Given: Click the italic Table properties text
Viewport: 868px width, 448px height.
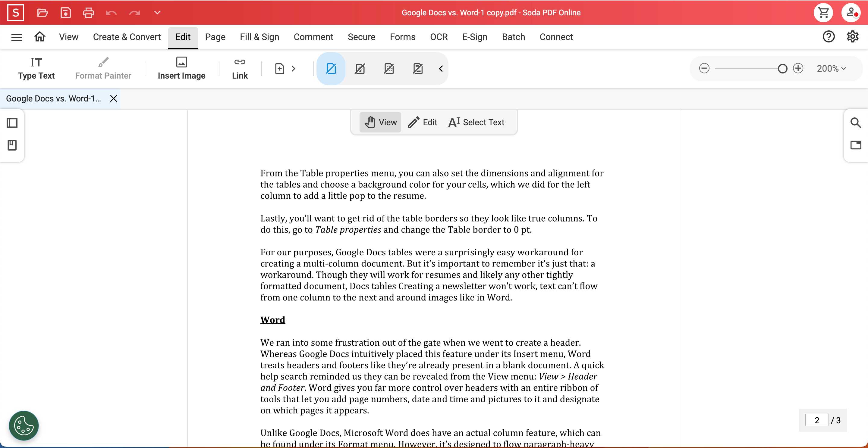Looking at the screenshot, I should (x=348, y=230).
